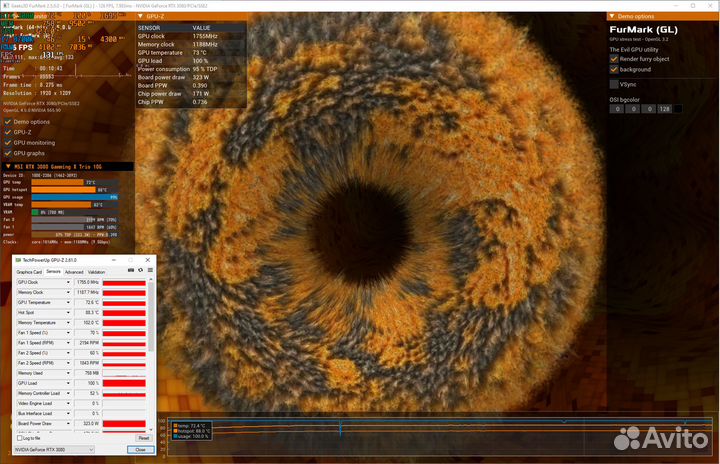Open the Fan 1 Speed (RPM) dropdown
This screenshot has width=720, height=464.
[x=68, y=343]
